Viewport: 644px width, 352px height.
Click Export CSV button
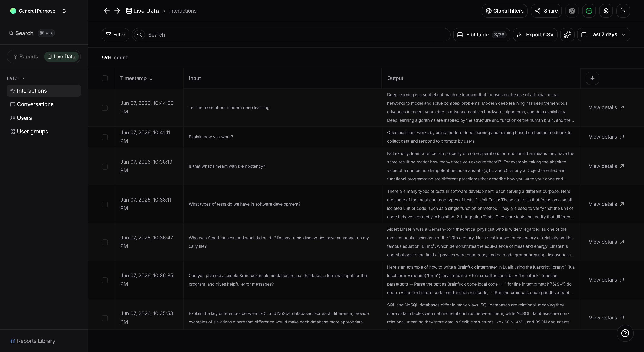(x=535, y=34)
